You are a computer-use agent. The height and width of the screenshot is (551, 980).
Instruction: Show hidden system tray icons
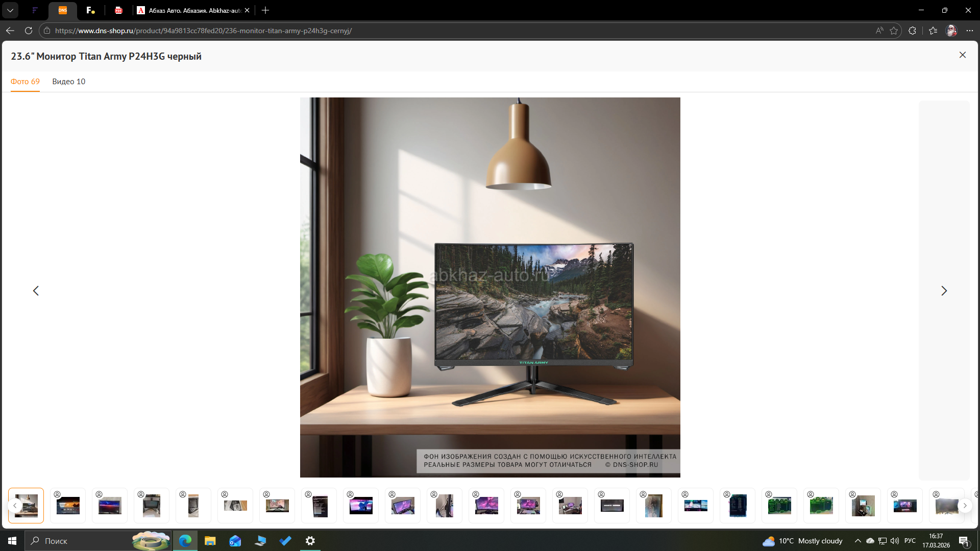pos(857,541)
